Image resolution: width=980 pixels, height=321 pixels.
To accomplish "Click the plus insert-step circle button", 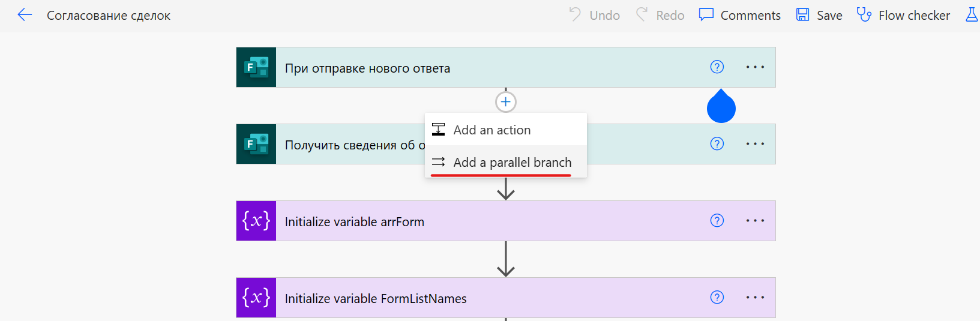I will pyautogui.click(x=506, y=102).
